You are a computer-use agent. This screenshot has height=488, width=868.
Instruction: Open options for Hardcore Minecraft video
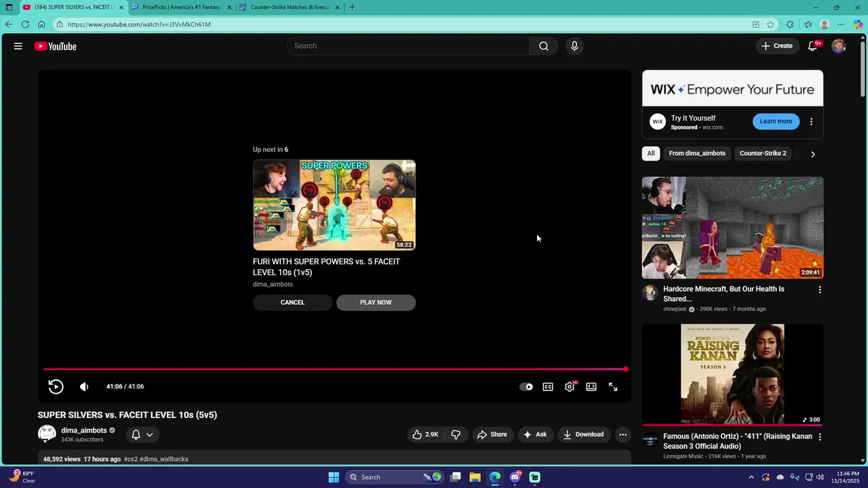click(x=820, y=290)
